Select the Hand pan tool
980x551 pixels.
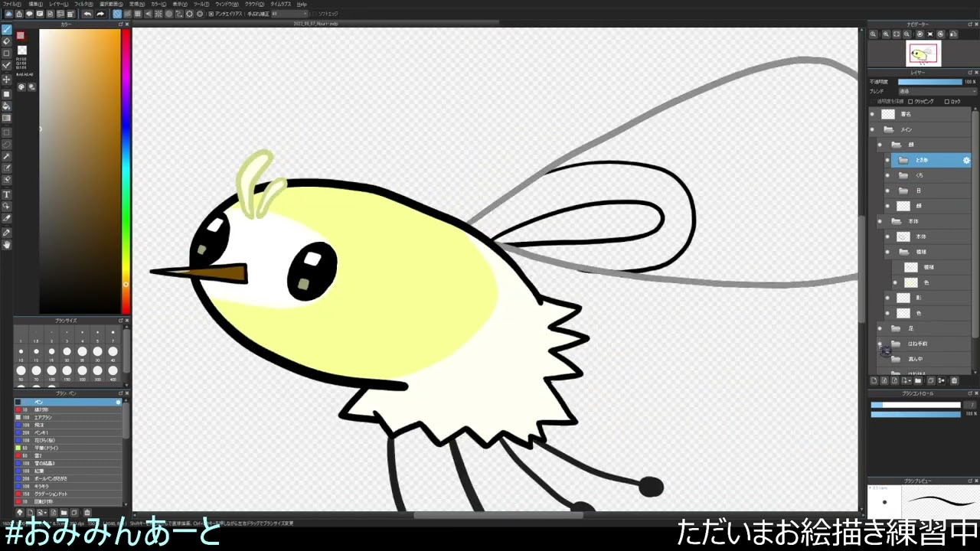7,245
